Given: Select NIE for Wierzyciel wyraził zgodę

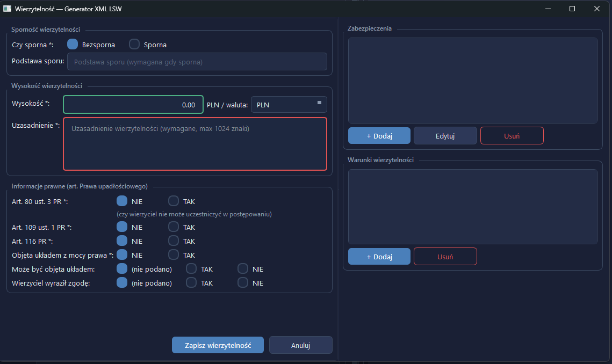Looking at the screenshot, I should (243, 283).
